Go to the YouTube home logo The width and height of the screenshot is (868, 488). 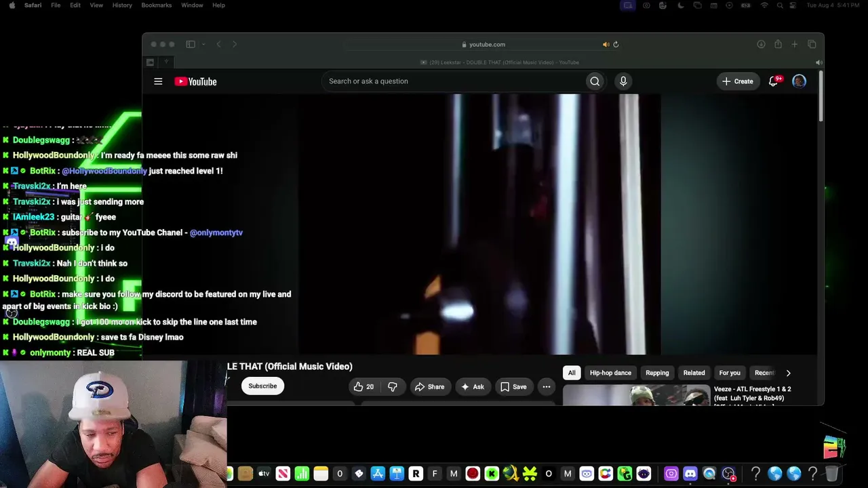point(195,81)
